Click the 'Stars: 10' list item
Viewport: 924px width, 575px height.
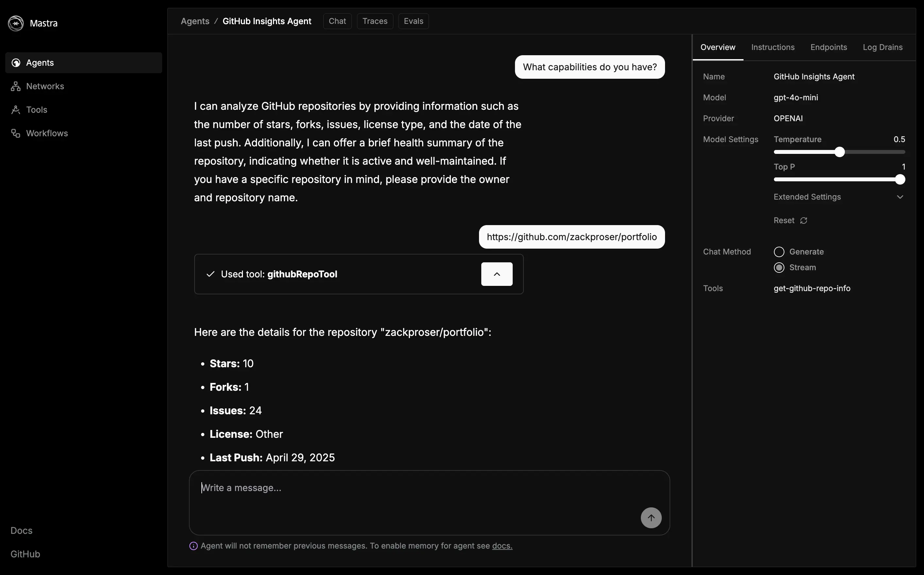[231, 364]
